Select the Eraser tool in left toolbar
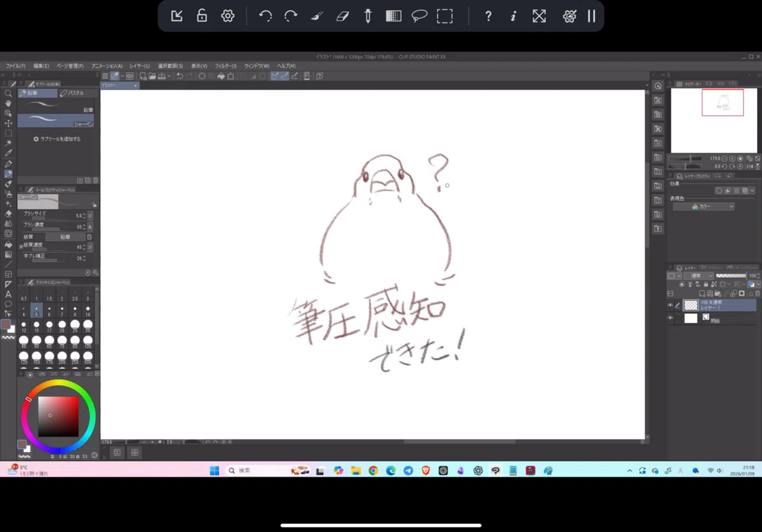 [8, 214]
